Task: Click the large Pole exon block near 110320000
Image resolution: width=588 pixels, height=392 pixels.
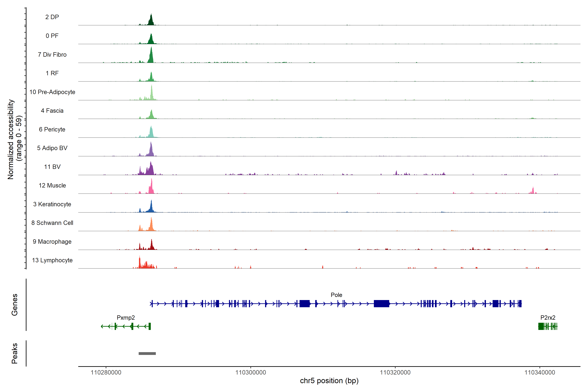Action: click(381, 303)
